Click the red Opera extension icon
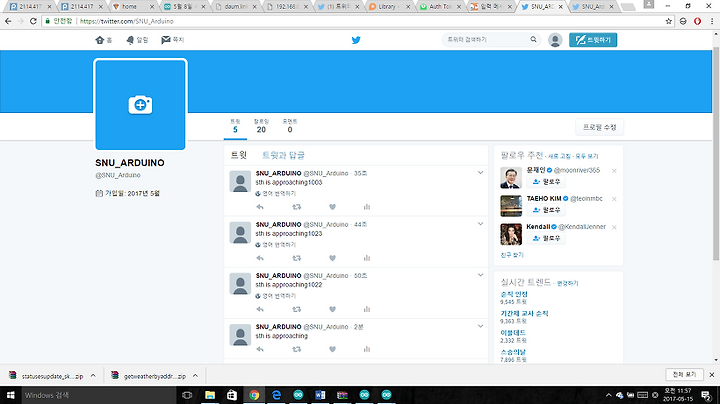Image resolution: width=720 pixels, height=404 pixels. 697,21
